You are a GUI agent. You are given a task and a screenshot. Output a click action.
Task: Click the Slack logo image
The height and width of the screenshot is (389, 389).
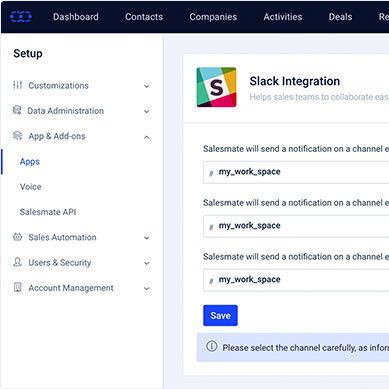tap(216, 87)
